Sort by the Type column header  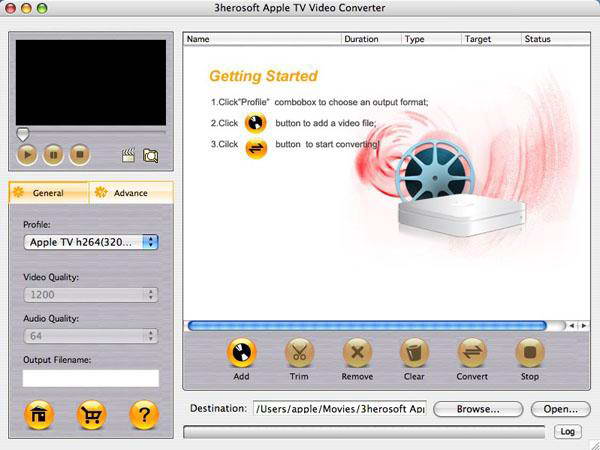click(x=431, y=39)
